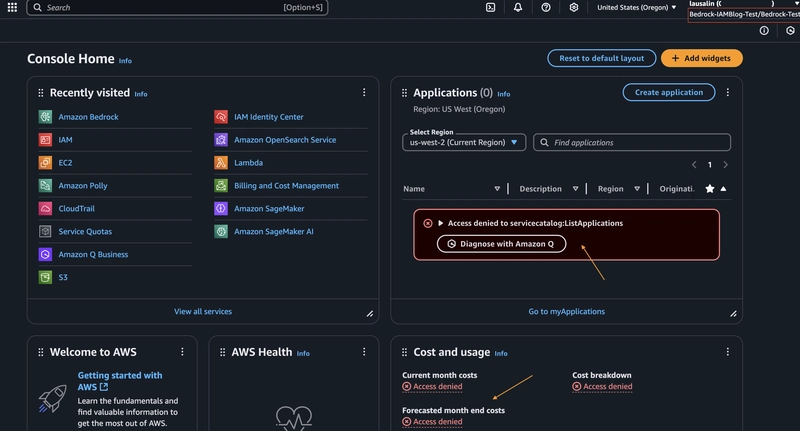Toggle the favorites star column header
800x431 pixels.
point(710,189)
